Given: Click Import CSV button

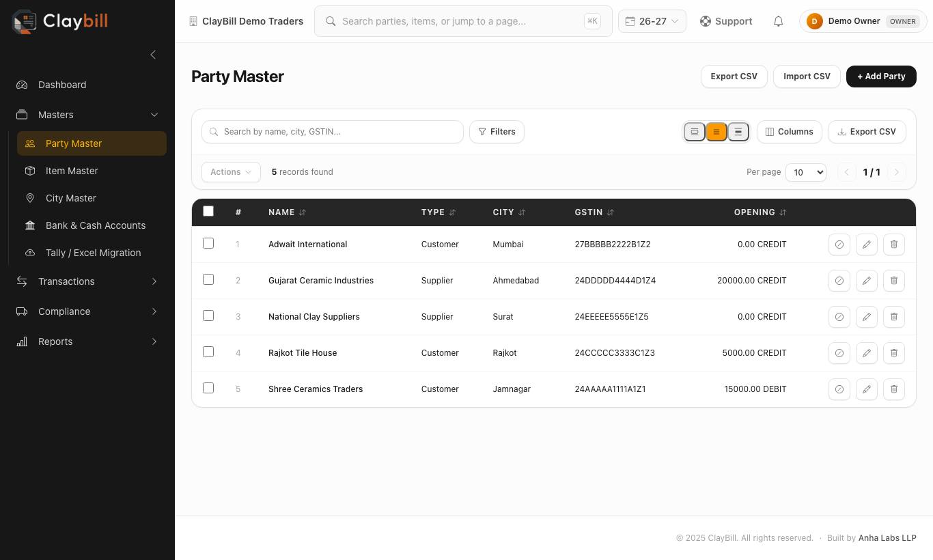Looking at the screenshot, I should click(807, 76).
